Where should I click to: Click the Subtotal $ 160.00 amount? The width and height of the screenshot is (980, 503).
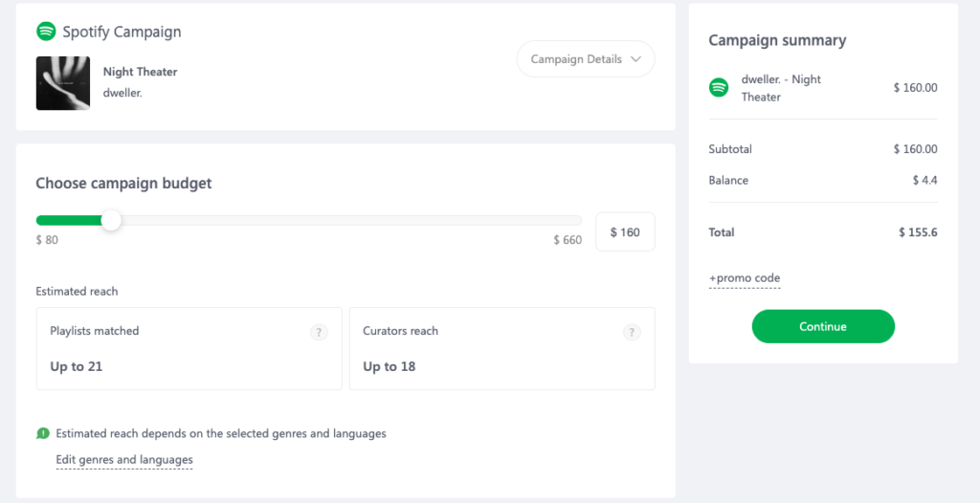(916, 149)
